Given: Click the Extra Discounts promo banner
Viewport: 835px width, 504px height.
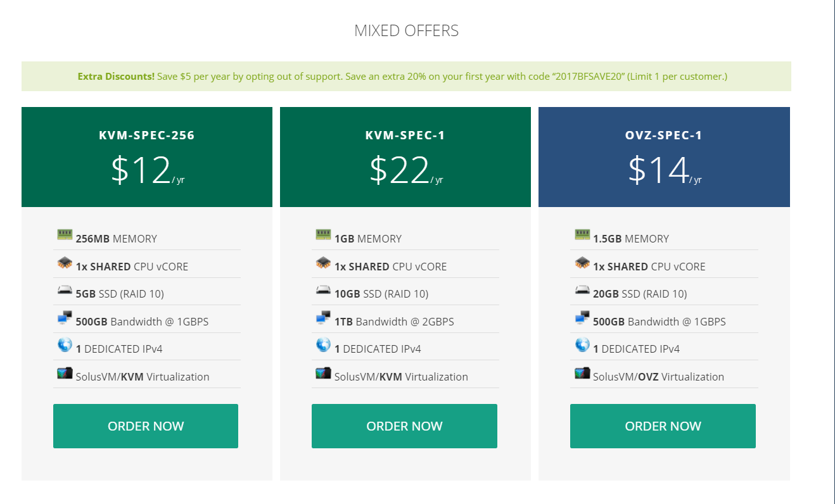Looking at the screenshot, I should click(406, 77).
